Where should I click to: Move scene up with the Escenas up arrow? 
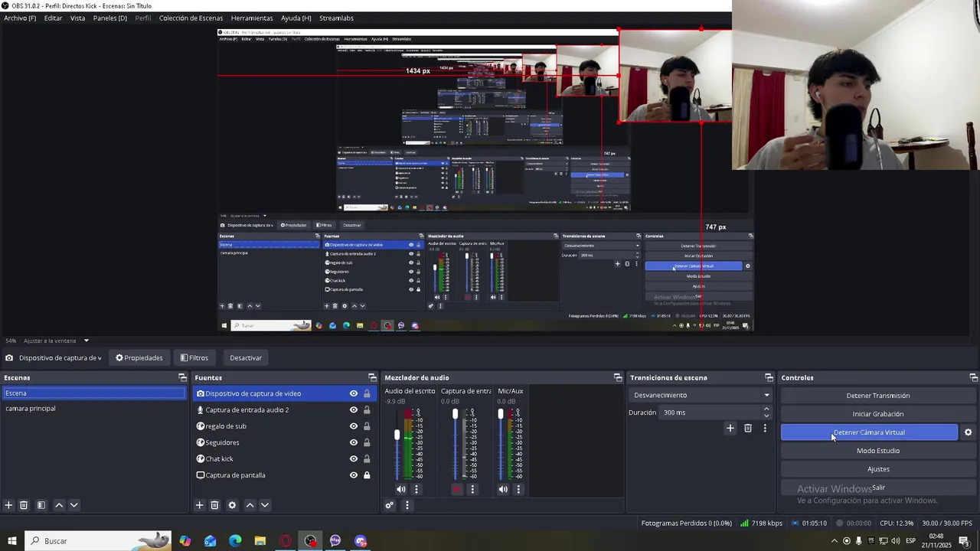59,505
